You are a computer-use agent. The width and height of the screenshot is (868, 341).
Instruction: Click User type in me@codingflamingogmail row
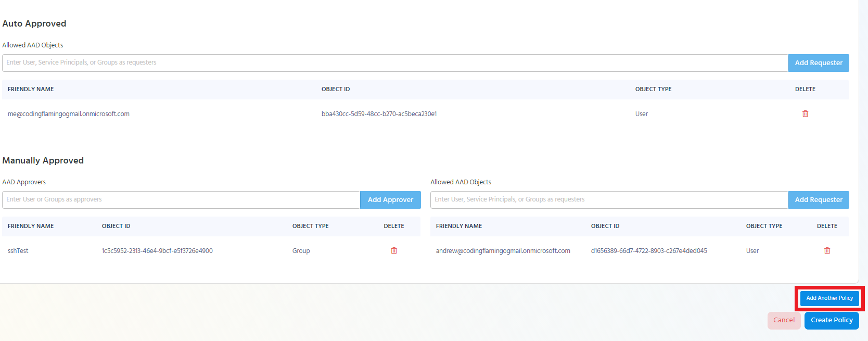click(x=642, y=114)
